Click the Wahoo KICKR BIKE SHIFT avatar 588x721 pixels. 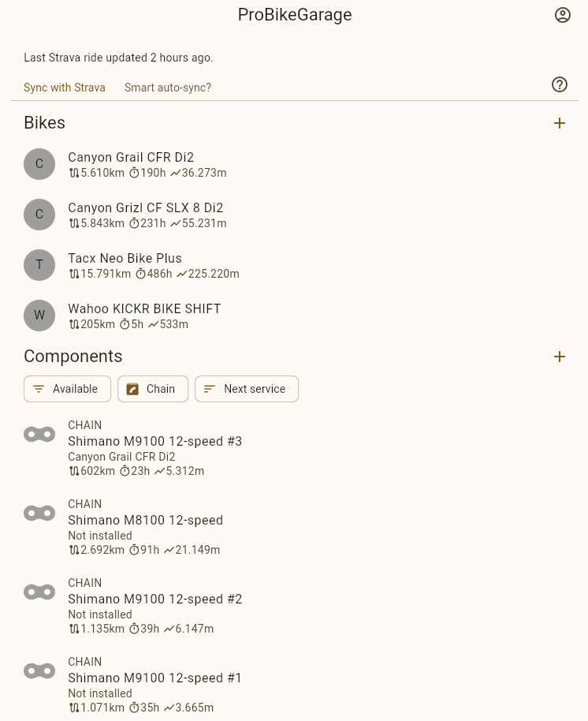(x=39, y=316)
